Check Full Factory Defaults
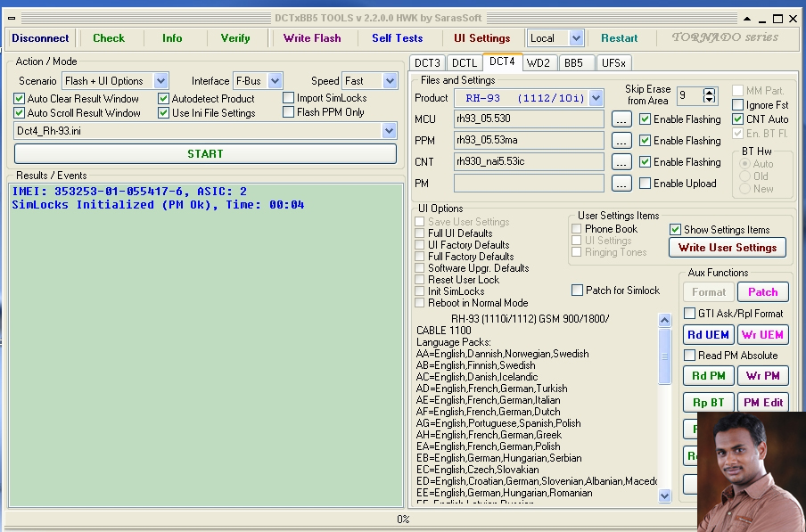Viewport: 806px width, 532px height. pyautogui.click(x=420, y=257)
